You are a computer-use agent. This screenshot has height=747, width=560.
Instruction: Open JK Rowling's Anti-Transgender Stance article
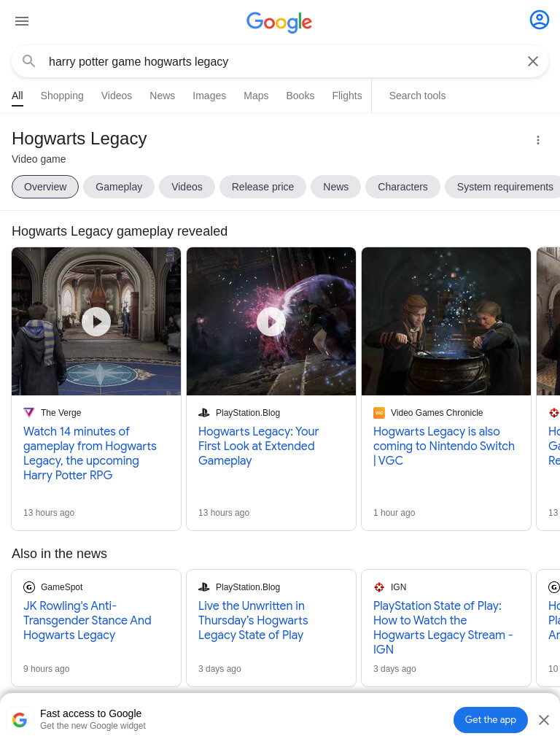[x=87, y=620]
